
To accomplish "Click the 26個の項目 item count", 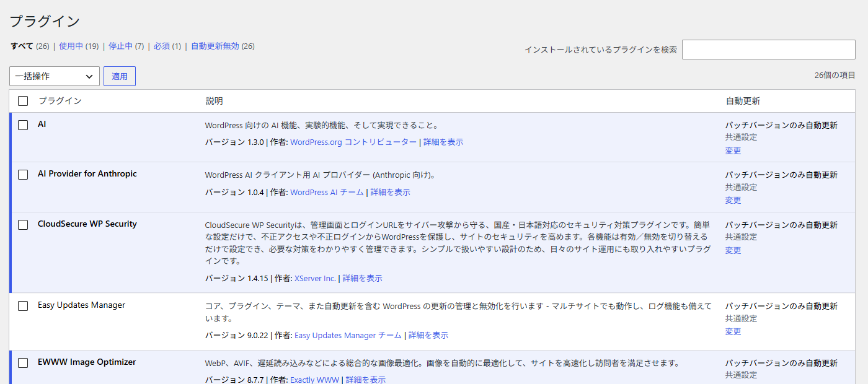I will (835, 75).
